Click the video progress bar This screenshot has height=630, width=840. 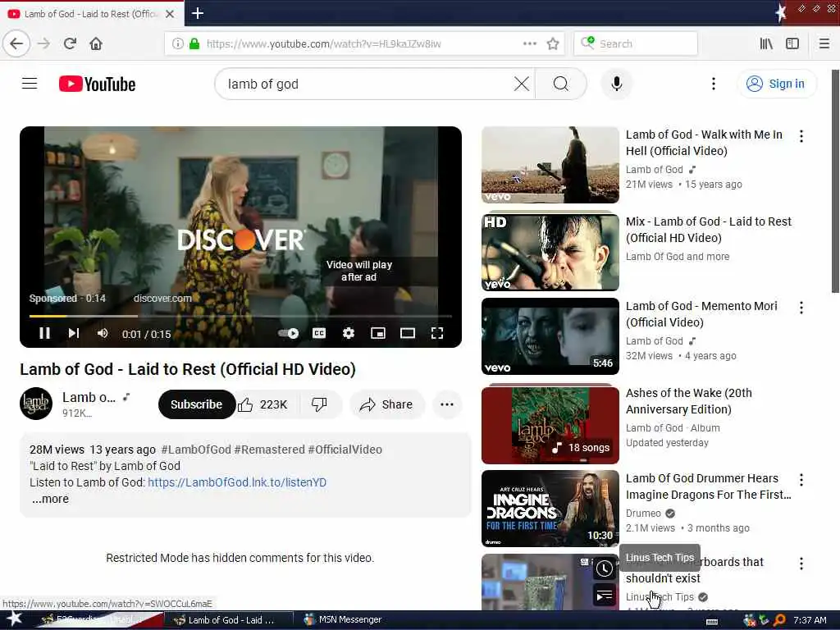[240, 316]
